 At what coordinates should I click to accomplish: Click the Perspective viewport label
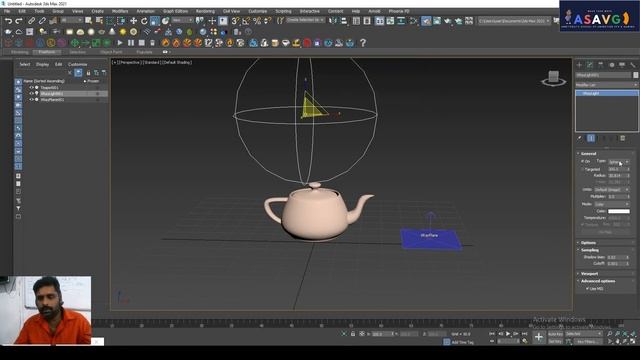click(130, 62)
